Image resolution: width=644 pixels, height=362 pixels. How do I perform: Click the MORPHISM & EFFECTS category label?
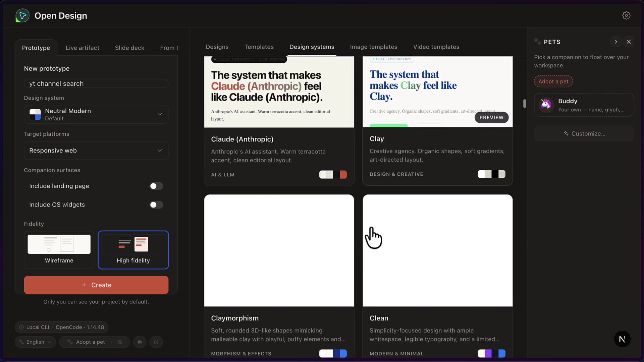[241, 354]
